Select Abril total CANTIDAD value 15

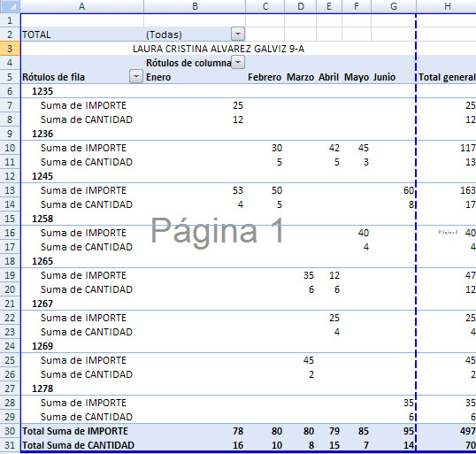coord(334,445)
